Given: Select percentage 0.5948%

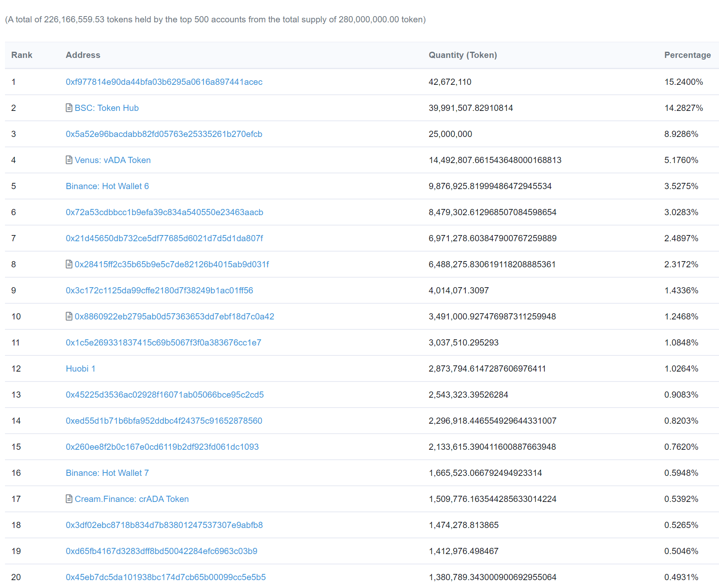Looking at the screenshot, I should (681, 473).
